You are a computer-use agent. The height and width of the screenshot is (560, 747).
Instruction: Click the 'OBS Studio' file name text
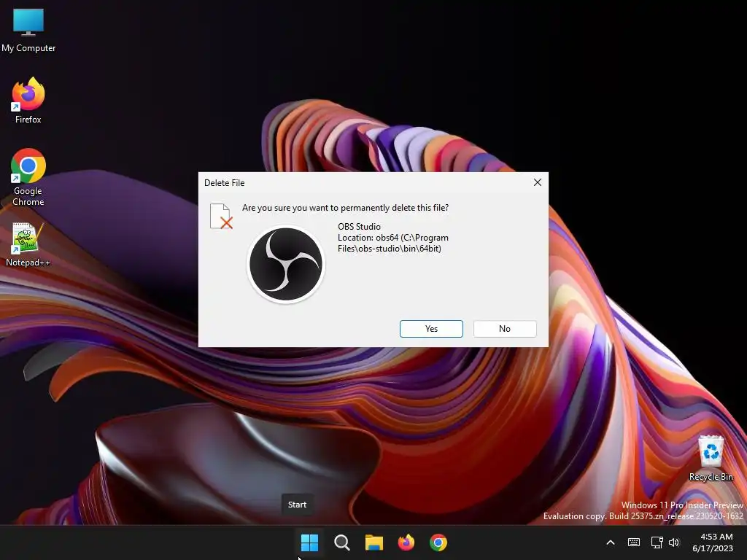(359, 227)
